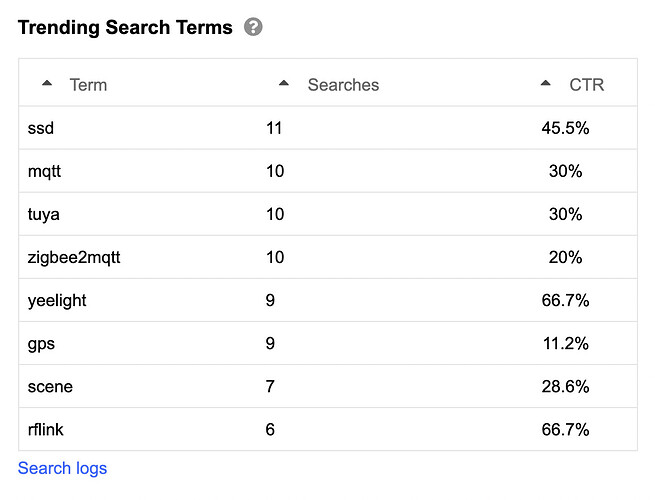
Task: Open the Search logs link
Action: (x=62, y=468)
